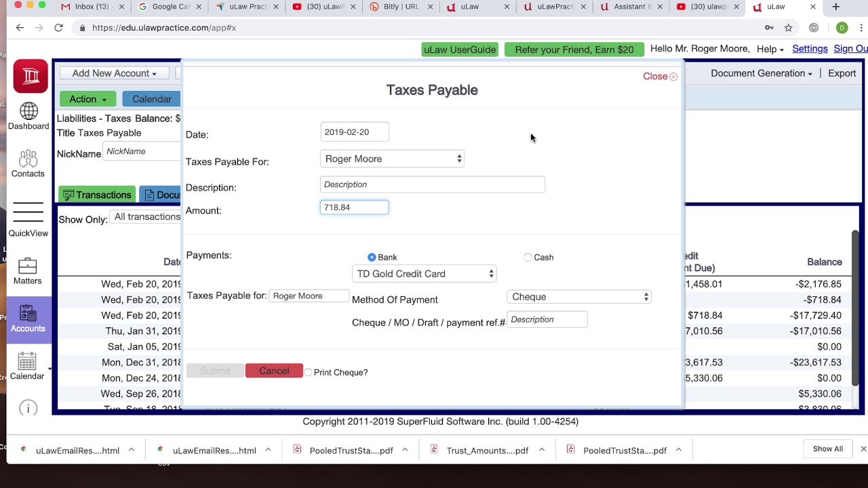Select Accounts in the sidebar
This screenshot has width=868, height=488.
(x=28, y=319)
